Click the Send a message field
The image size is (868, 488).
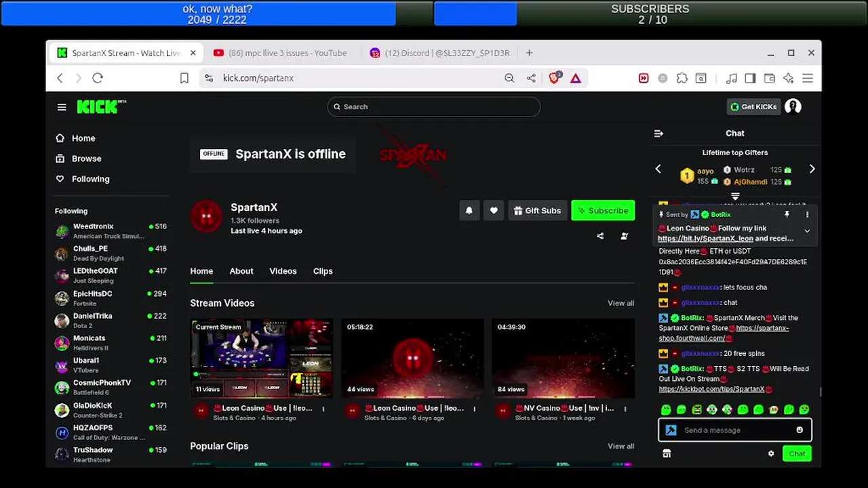coord(735,430)
